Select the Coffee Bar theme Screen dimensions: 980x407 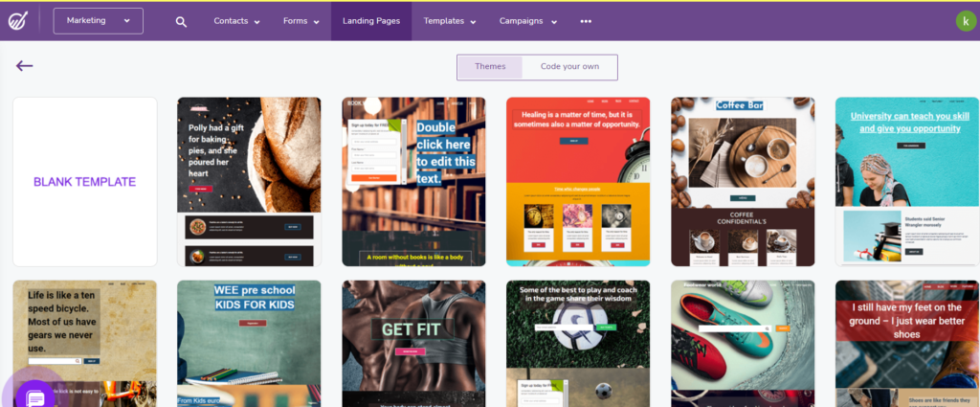pos(743,182)
